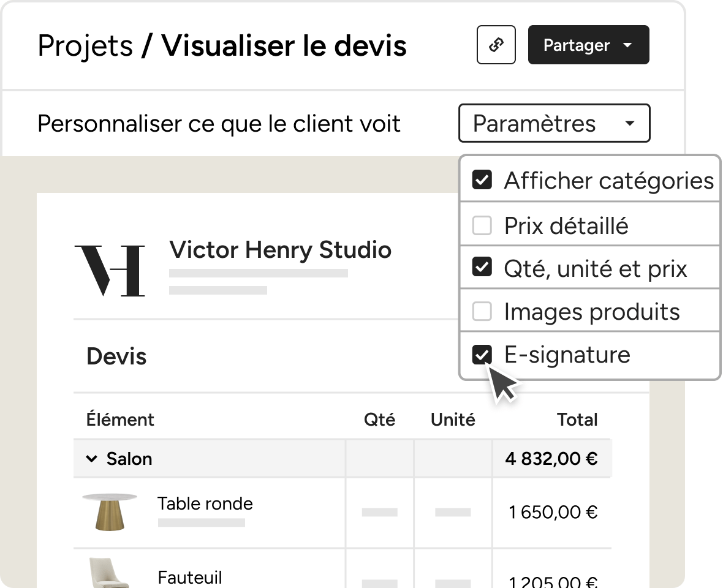Enable Images produits checkbox
Image resolution: width=723 pixels, height=588 pixels.
coord(482,311)
